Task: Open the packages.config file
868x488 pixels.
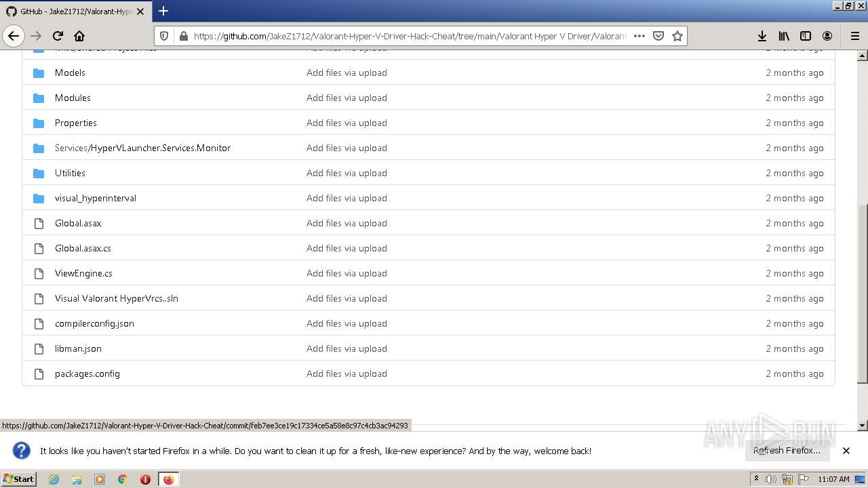Action: pyautogui.click(x=87, y=373)
